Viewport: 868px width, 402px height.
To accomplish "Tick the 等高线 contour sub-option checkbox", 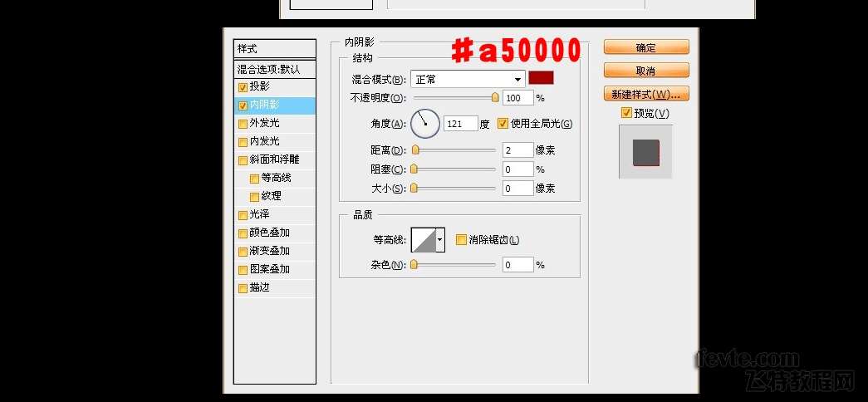I will point(254,179).
